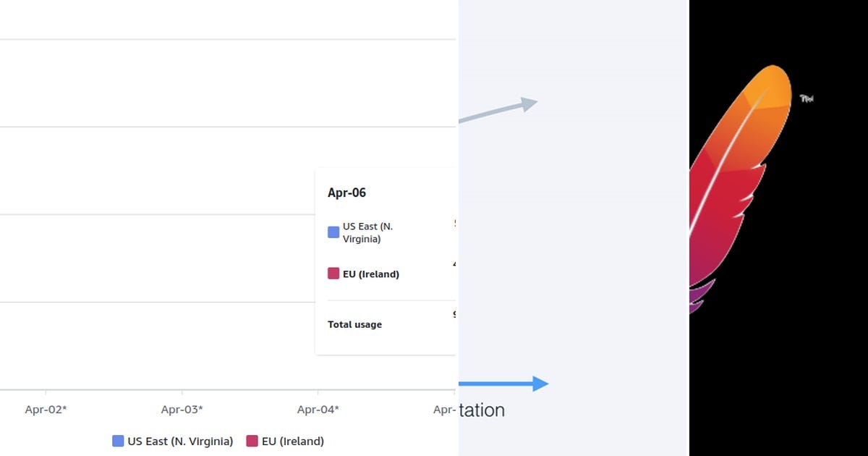Toggle EU (Ireland) legend series
868x456 pixels.
coord(285,441)
